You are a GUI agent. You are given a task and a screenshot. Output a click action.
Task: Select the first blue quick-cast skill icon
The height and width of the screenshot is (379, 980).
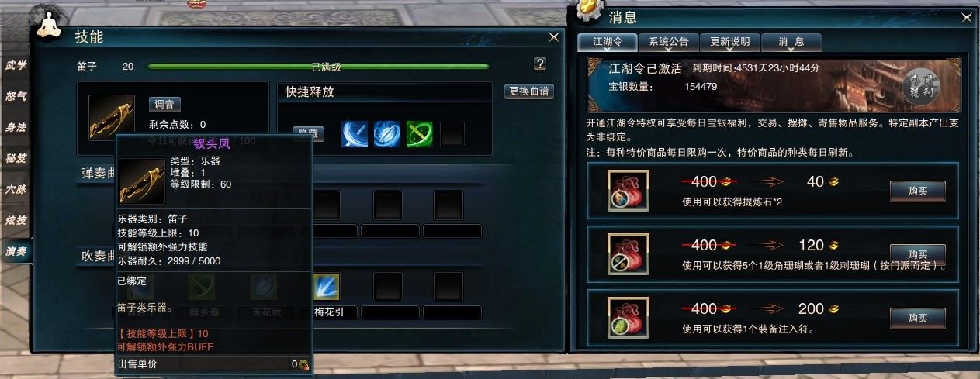pyautogui.click(x=354, y=133)
